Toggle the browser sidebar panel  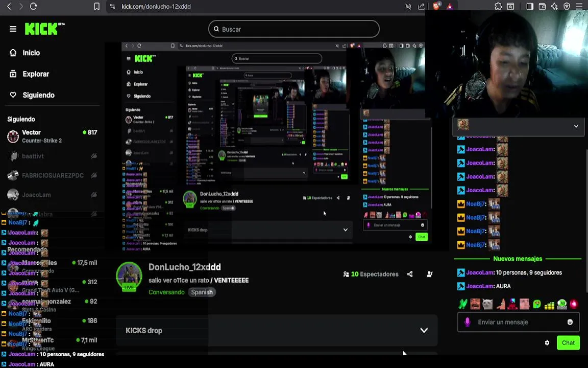(x=530, y=6)
